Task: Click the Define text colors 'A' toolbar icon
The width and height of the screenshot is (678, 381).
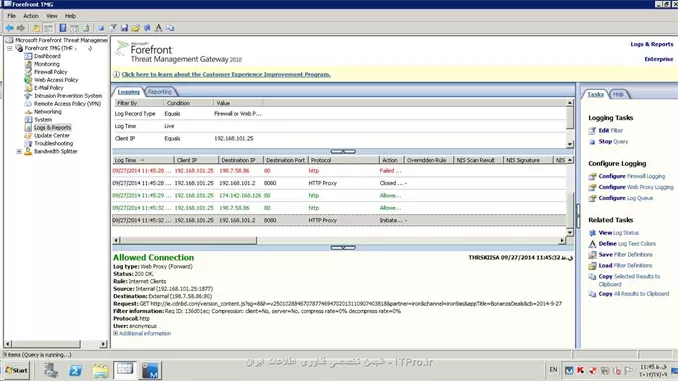Action: tap(159, 28)
